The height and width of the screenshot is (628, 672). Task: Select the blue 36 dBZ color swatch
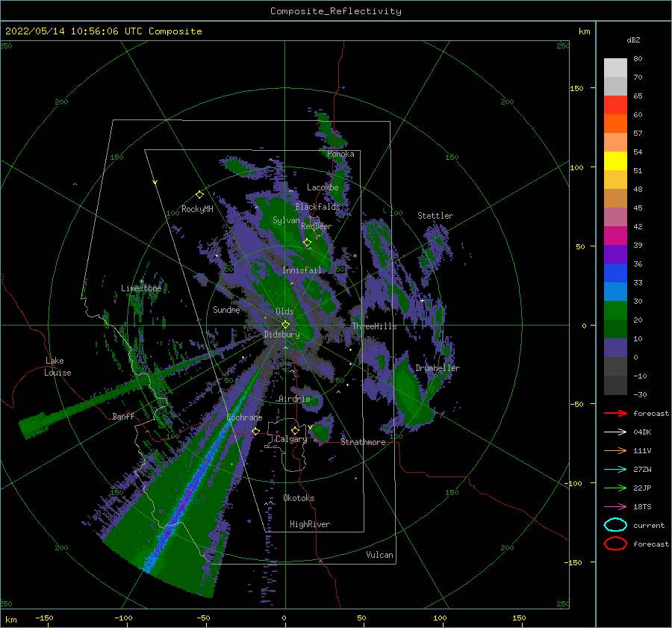coord(615,273)
